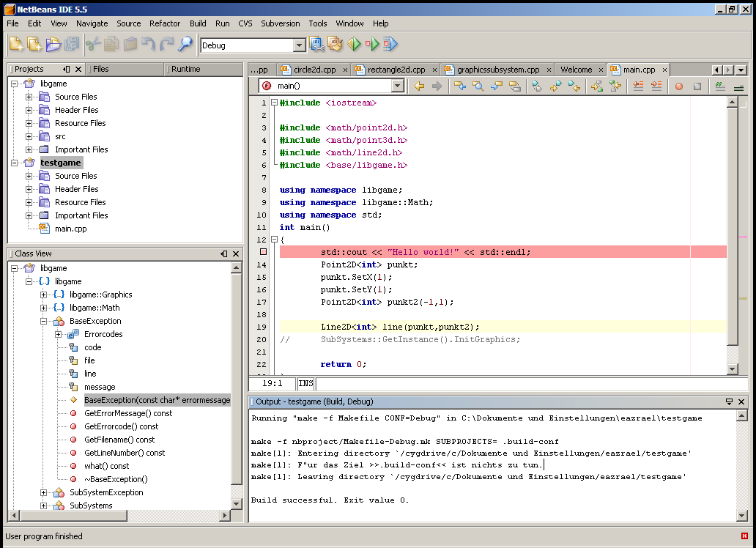Screen dimensions: 756x548
Task: Collapse the include fold on line 1
Action: [274, 103]
